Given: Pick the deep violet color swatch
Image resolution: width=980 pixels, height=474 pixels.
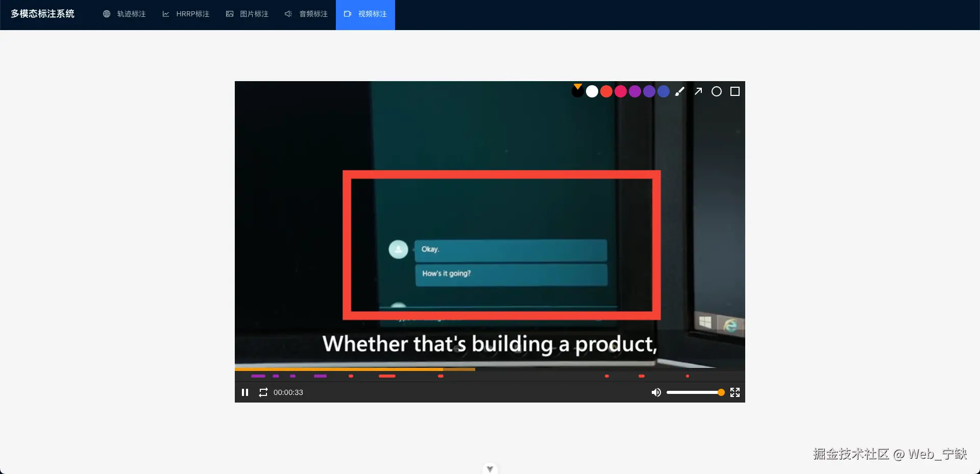Looking at the screenshot, I should click(x=649, y=91).
